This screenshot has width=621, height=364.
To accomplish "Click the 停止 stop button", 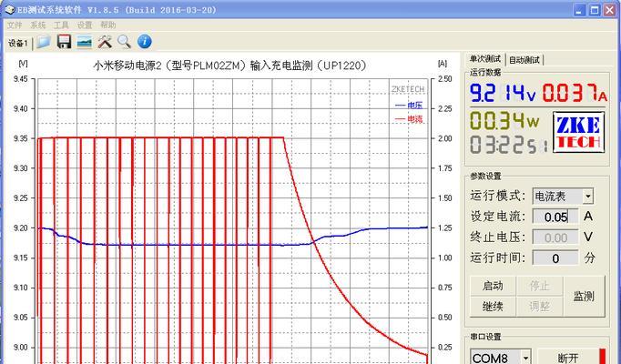I will pos(539,286).
